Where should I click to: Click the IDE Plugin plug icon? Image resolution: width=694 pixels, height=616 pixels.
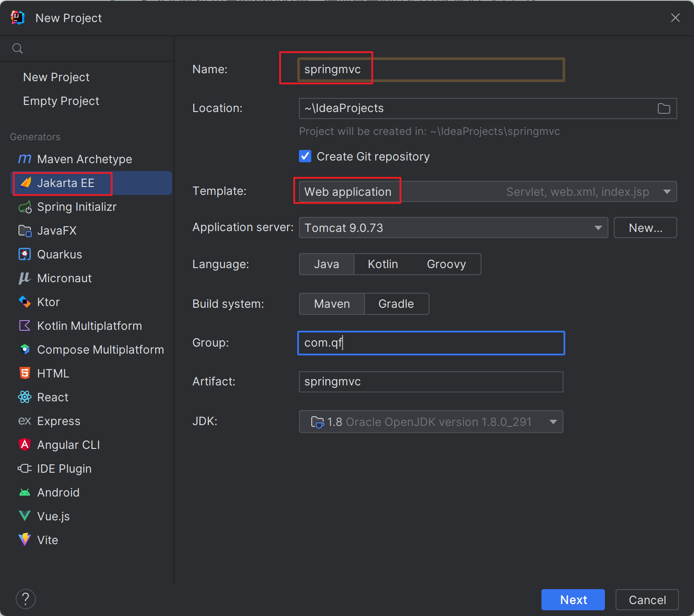[x=25, y=468]
